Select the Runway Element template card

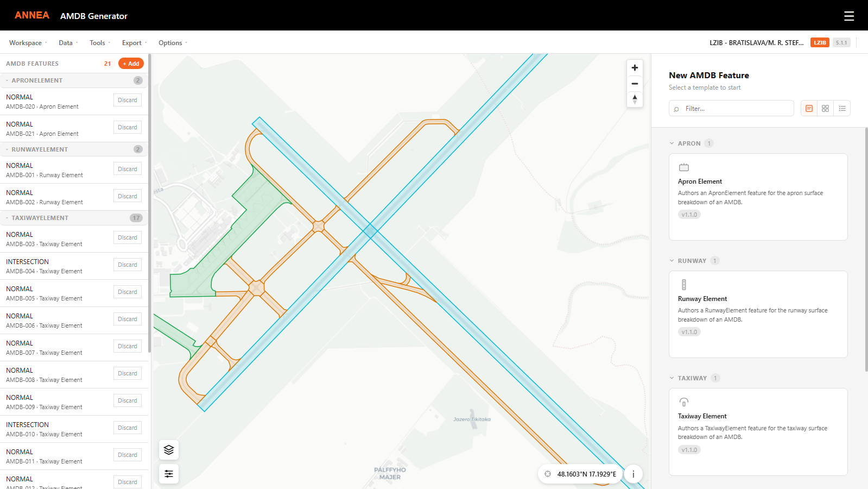click(758, 314)
